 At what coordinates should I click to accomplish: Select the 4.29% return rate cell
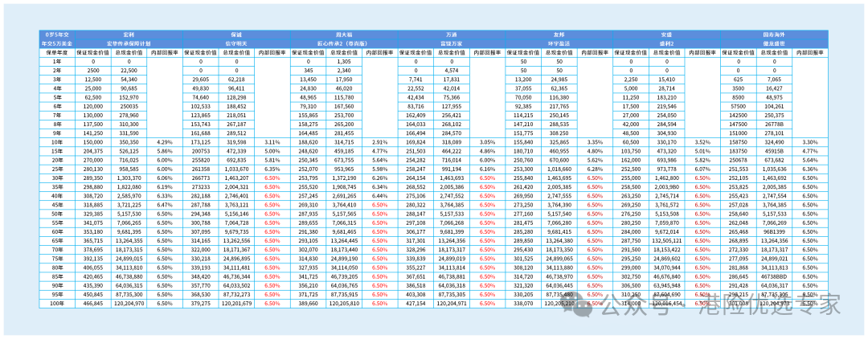(x=165, y=141)
